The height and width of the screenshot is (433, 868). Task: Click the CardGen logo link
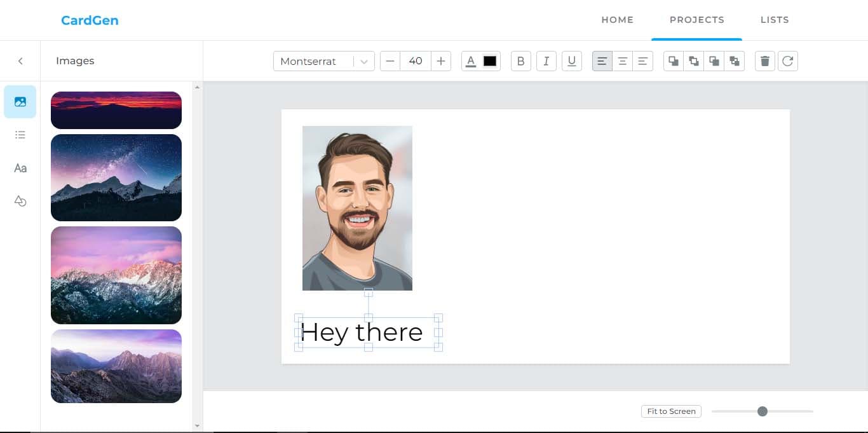[x=90, y=20]
